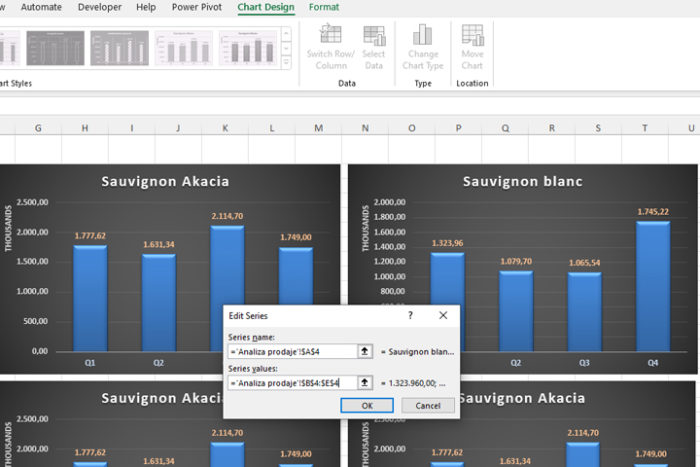
Task: Select column K header
Action: coord(225,128)
